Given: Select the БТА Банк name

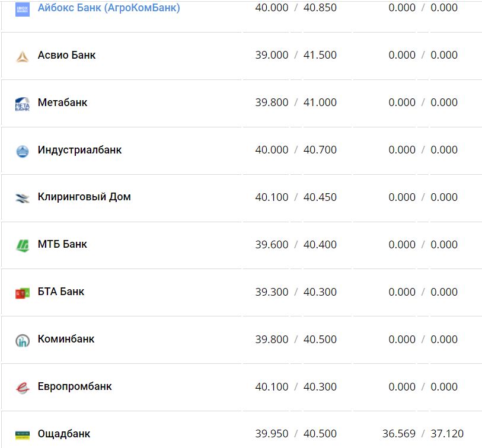Looking at the screenshot, I should (61, 292).
